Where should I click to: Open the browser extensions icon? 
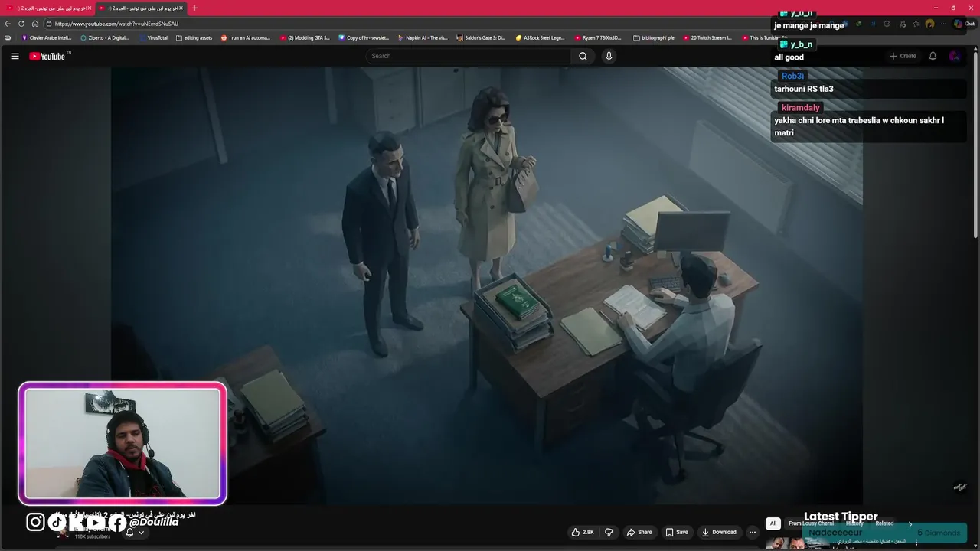(x=887, y=24)
